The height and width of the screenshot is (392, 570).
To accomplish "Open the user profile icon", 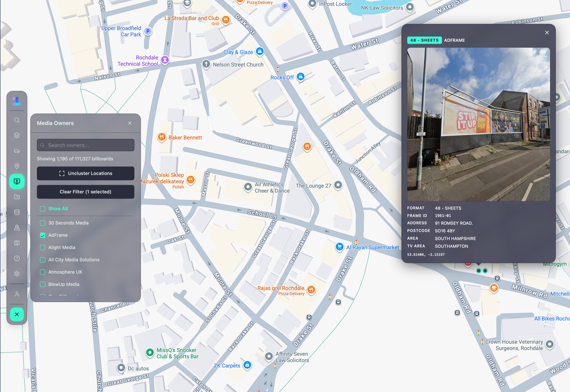I will coord(17,294).
